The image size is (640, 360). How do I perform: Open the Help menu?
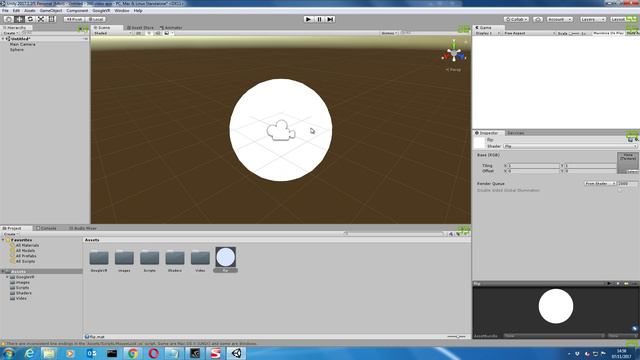138,11
